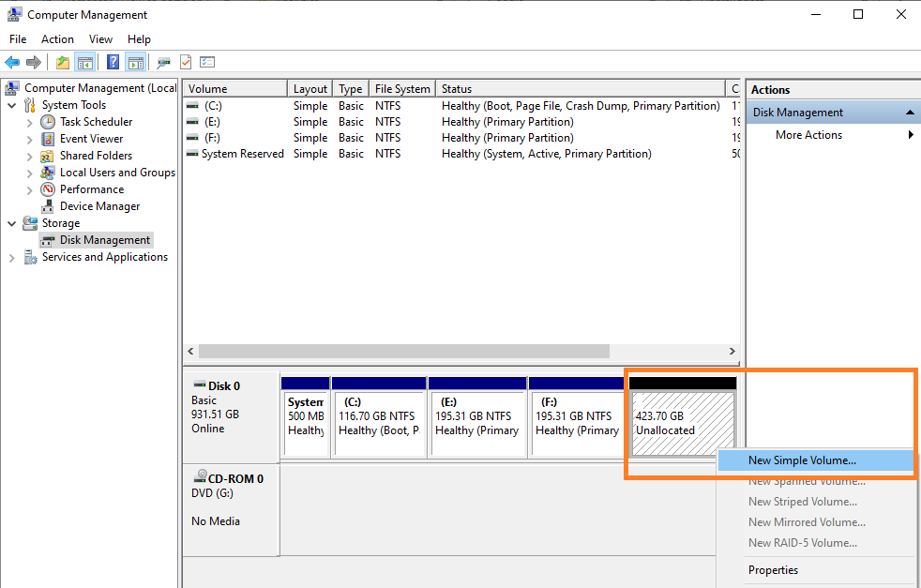Expand the Local Users and Groups node

click(29, 173)
